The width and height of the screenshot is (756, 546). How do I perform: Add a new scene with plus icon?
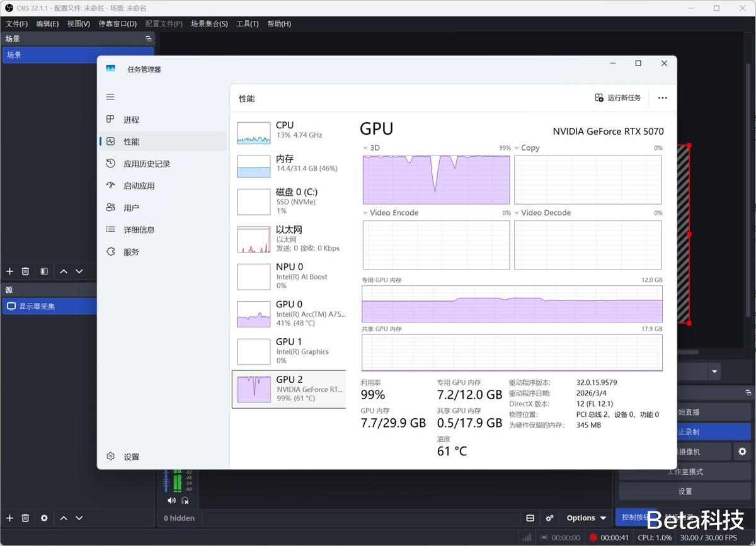pyautogui.click(x=9, y=271)
